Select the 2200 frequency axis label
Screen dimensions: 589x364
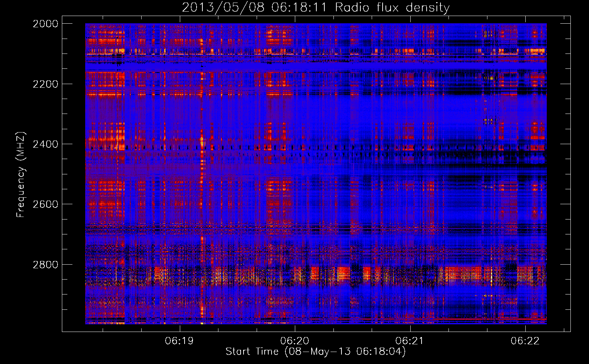pyautogui.click(x=46, y=84)
